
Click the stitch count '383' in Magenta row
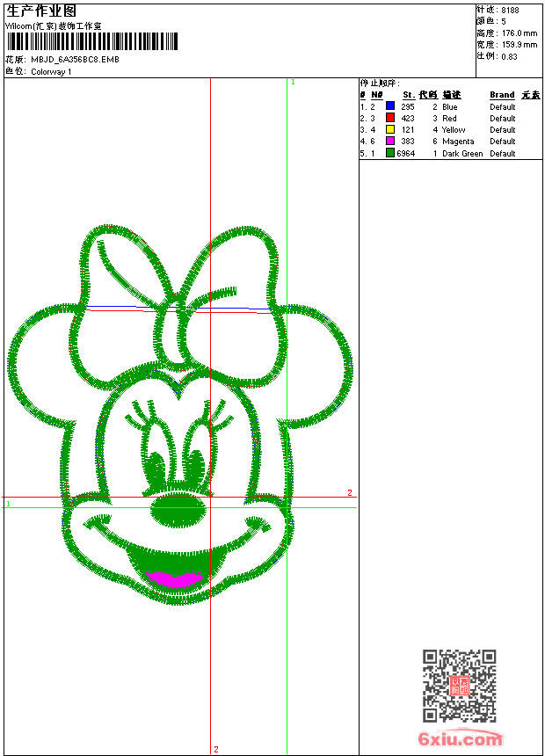coord(408,142)
